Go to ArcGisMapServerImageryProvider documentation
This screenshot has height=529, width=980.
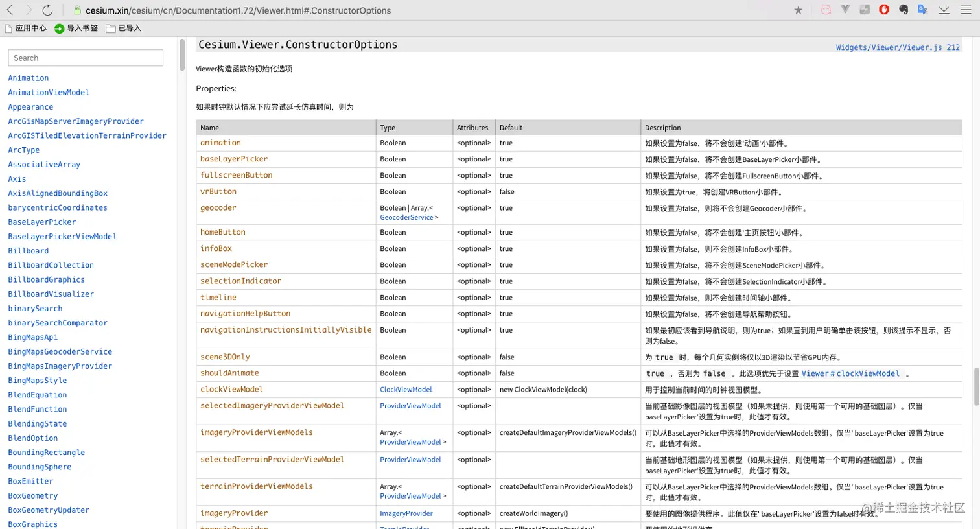(x=76, y=121)
